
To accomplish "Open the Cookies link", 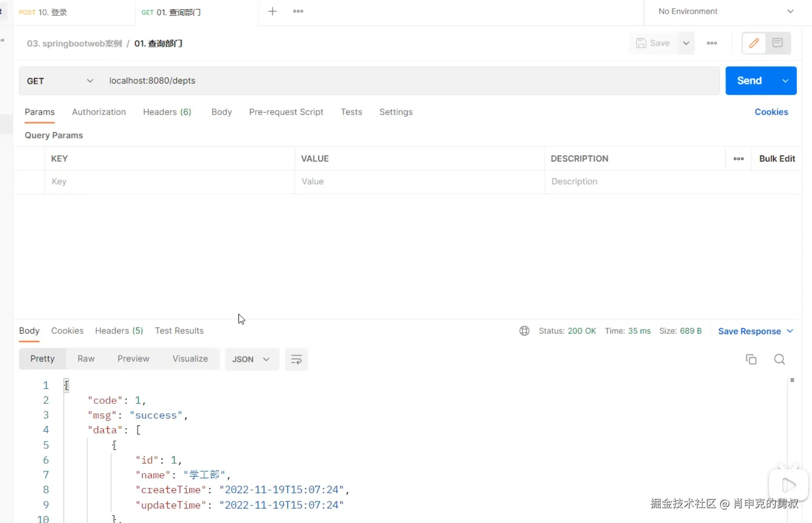I will click(x=771, y=112).
